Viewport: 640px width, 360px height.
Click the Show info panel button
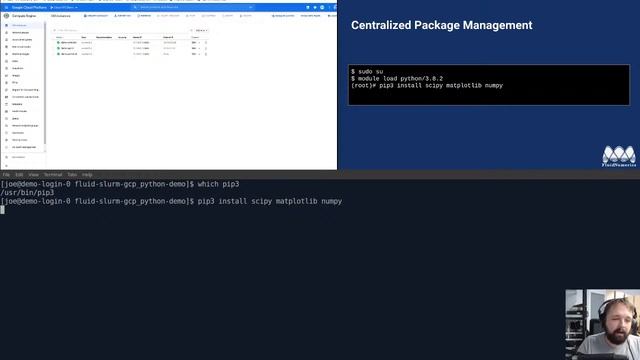pyautogui.click(x=311, y=16)
